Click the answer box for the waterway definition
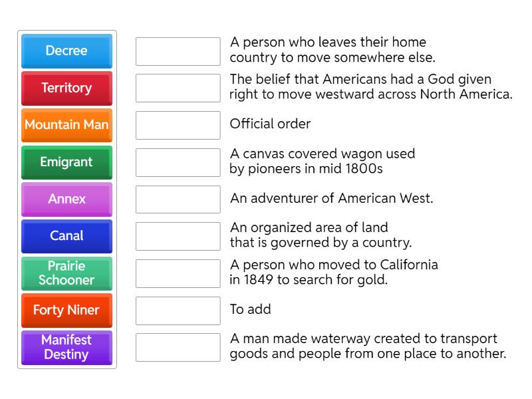The image size is (532, 399). coord(177,347)
